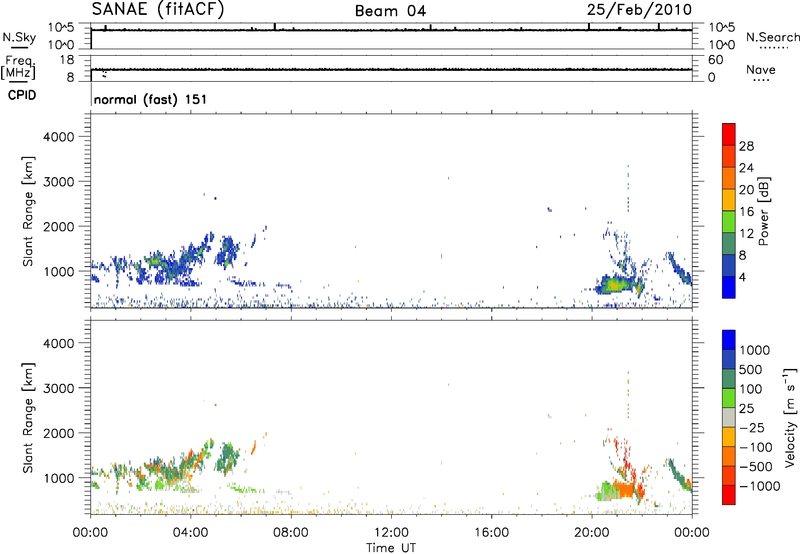Click the light green 12-16 dB power colorbar segment

(729, 222)
